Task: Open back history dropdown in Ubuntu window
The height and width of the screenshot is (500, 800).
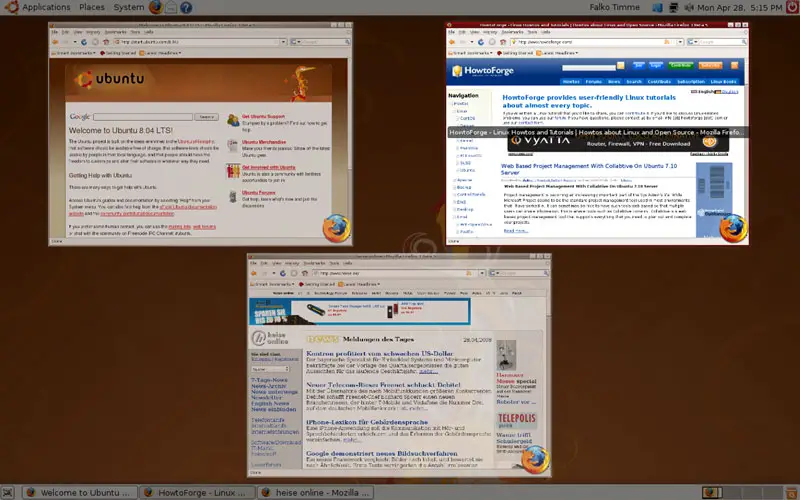Action: point(74,42)
